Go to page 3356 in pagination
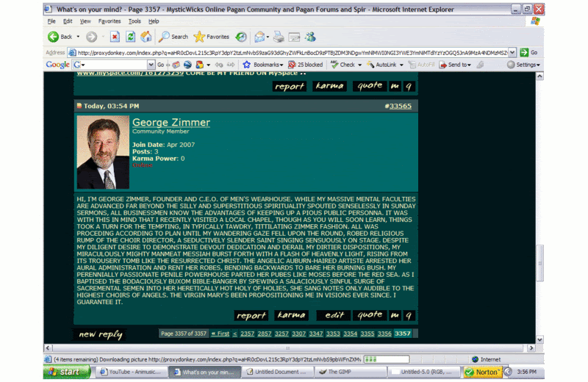The width and height of the screenshot is (588, 382). tap(384, 334)
